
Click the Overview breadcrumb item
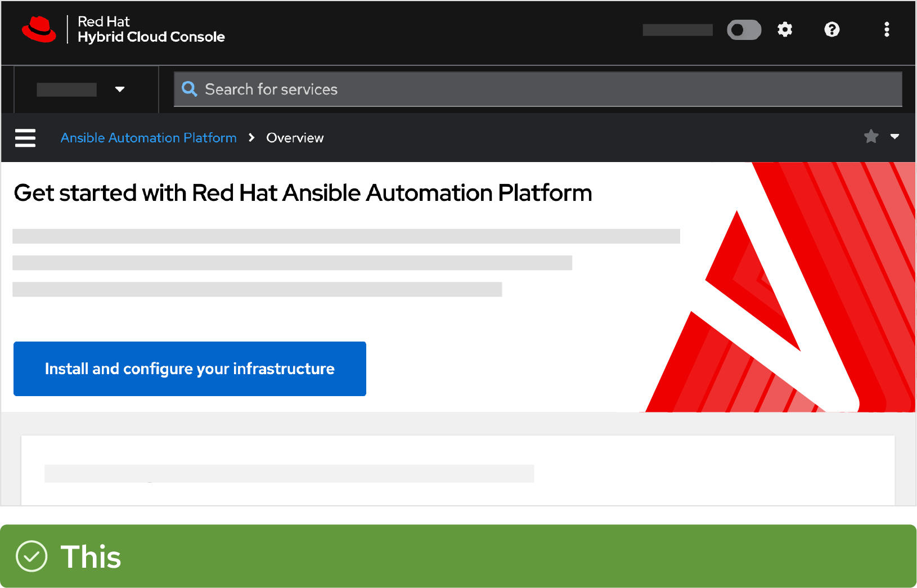point(295,138)
